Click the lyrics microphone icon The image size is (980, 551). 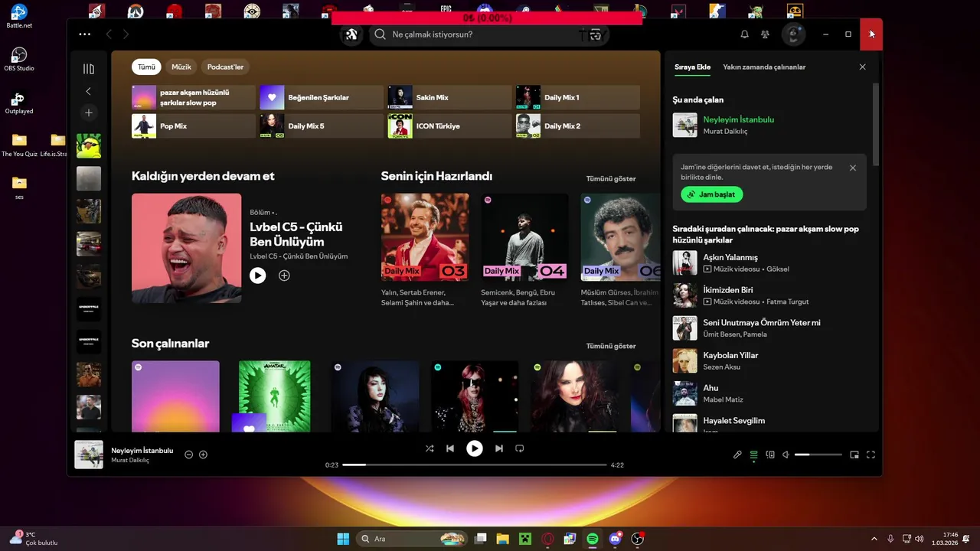[x=737, y=455]
